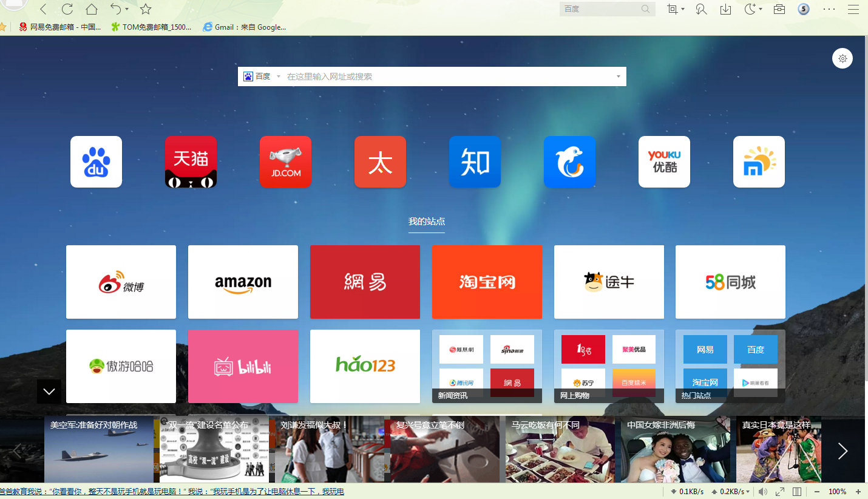Open the sun weather icon
The image size is (868, 499).
pos(759,161)
